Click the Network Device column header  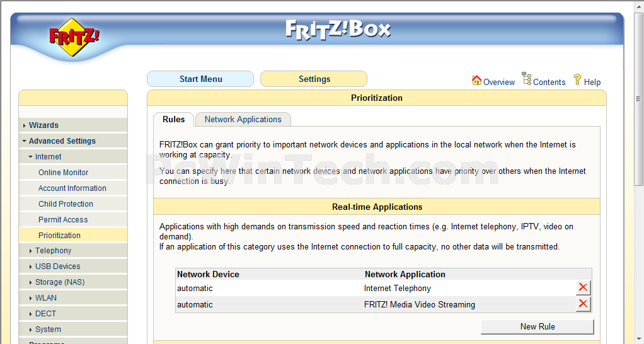(x=208, y=274)
